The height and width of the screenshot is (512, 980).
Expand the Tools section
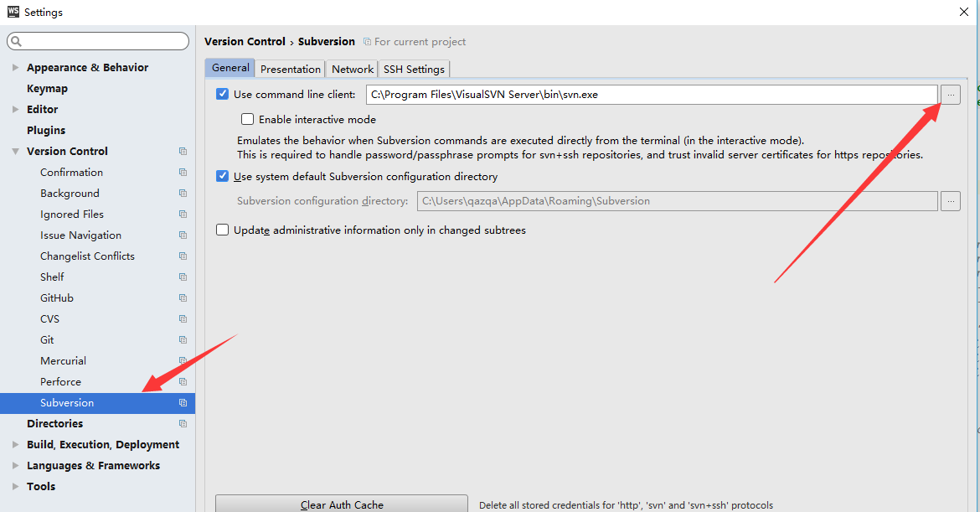[15, 486]
